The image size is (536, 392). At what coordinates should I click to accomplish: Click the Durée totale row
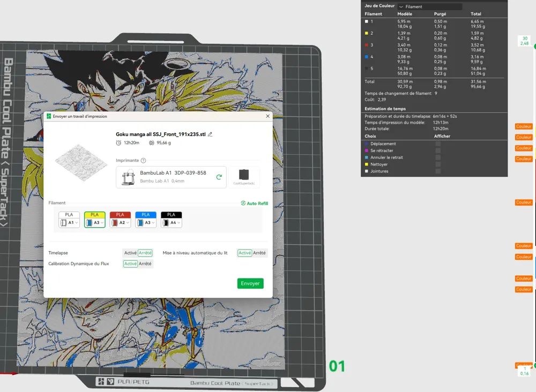407,129
